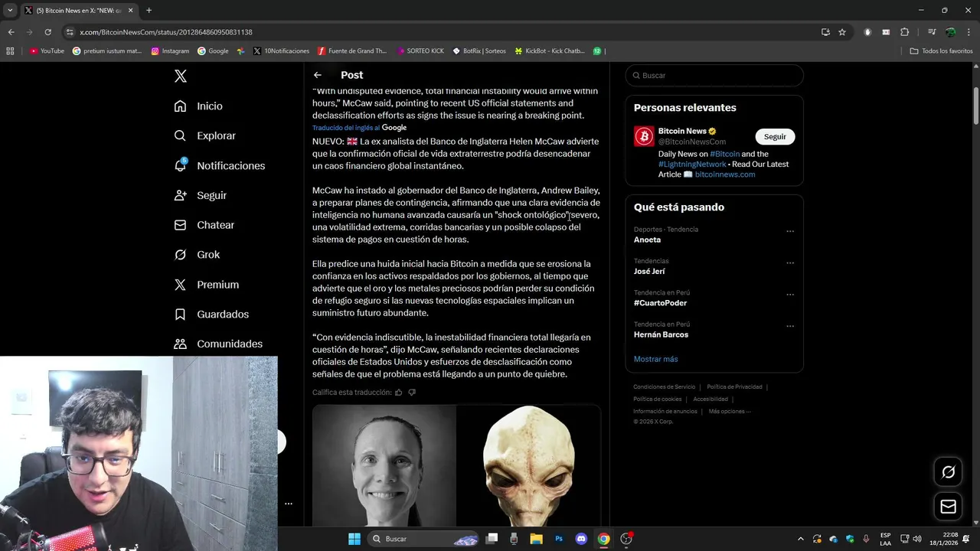Open Guardados bookmarks in the sidebar
Image resolution: width=980 pixels, height=551 pixels.
(x=211, y=315)
